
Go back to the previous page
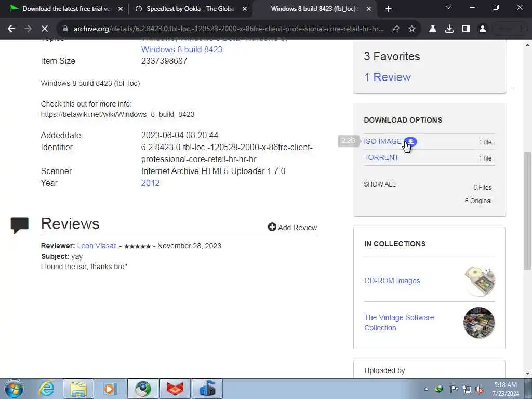(11, 29)
